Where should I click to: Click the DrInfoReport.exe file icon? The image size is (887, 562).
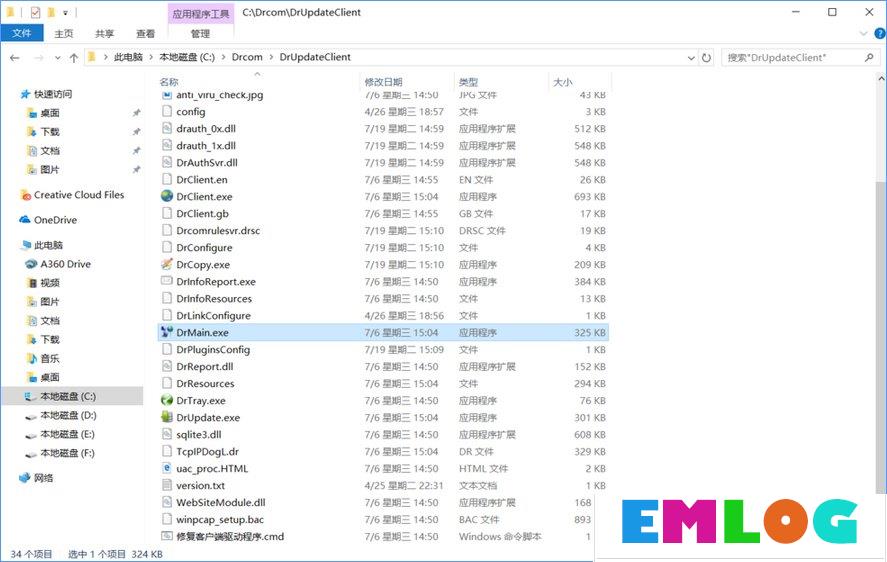tap(167, 281)
